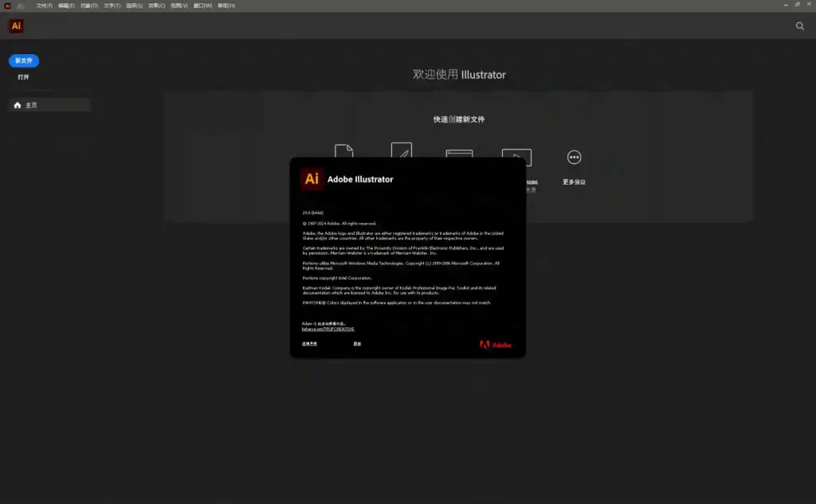The height and width of the screenshot is (504, 816).
Task: Click the 打开 button in the sidebar
Action: (x=24, y=77)
